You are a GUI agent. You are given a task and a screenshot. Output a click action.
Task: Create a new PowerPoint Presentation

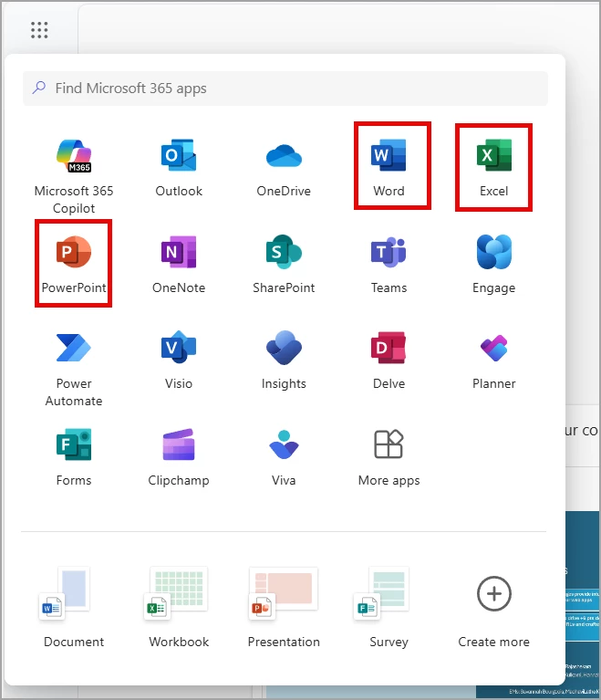(x=284, y=607)
